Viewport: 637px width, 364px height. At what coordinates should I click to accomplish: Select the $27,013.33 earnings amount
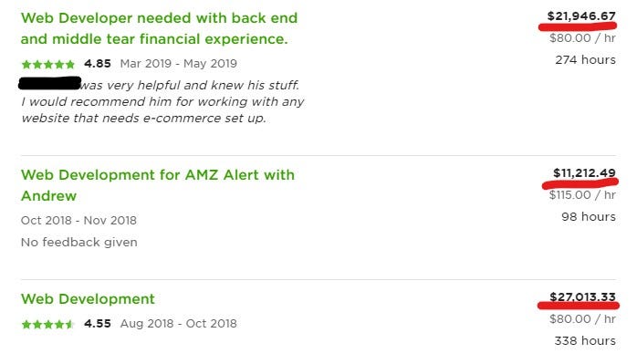582,297
